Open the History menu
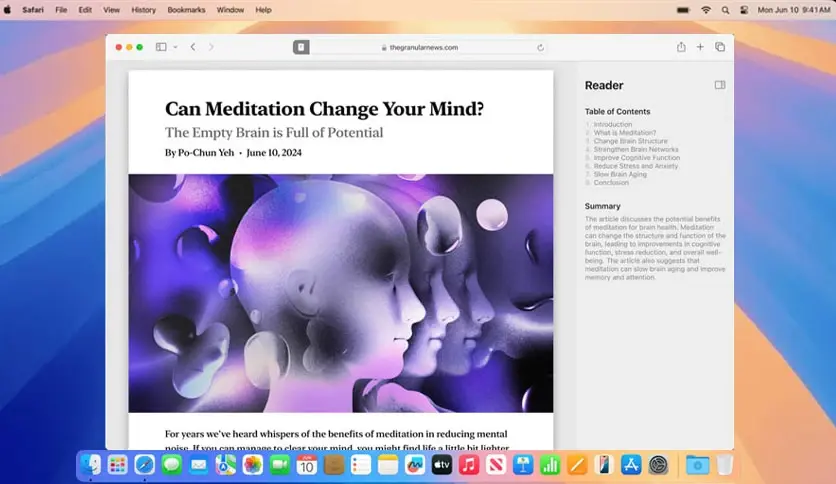Screen dimensions: 836x484 click(x=143, y=10)
